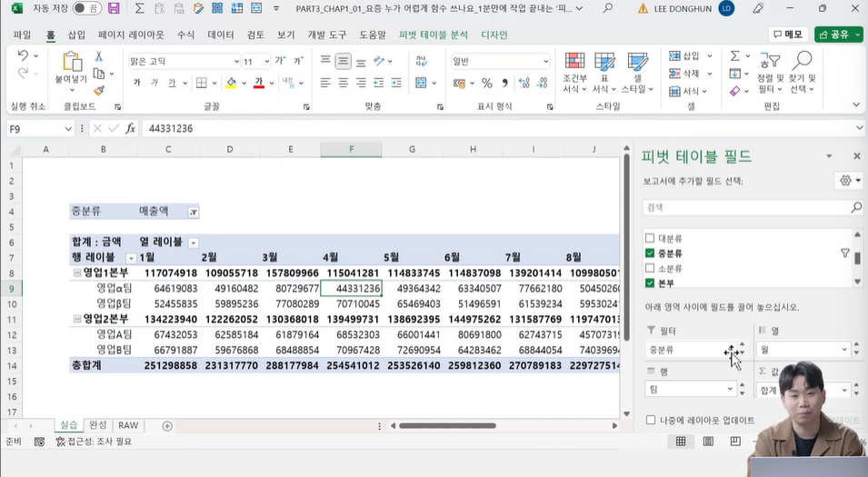Click the Find and Select magnifier icon

click(803, 60)
